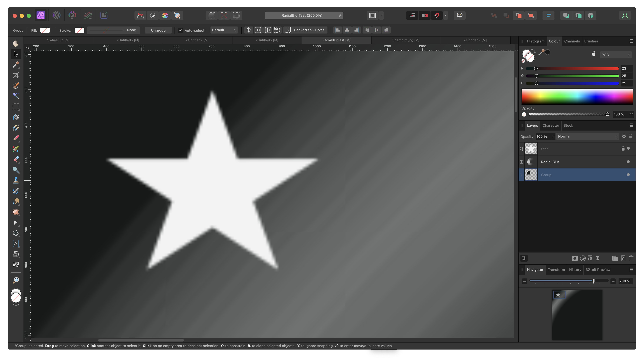
Task: Open the Auto-select Default dropdown
Action: [x=224, y=30]
